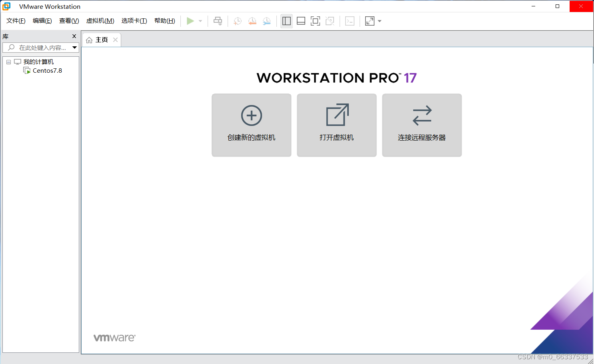Select 我的计算机 in the library tree
This screenshot has height=364, width=594.
pos(38,62)
